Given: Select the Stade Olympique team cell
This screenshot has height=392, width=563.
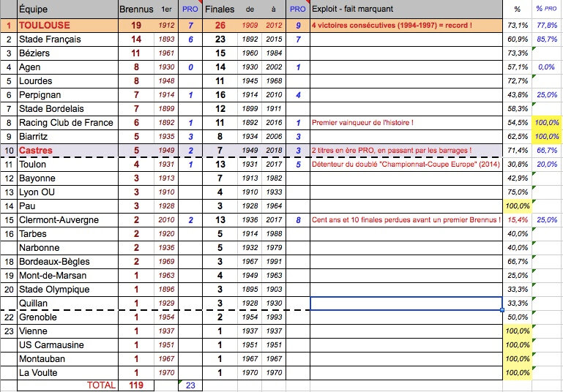Looking at the screenshot, I should (67, 290).
